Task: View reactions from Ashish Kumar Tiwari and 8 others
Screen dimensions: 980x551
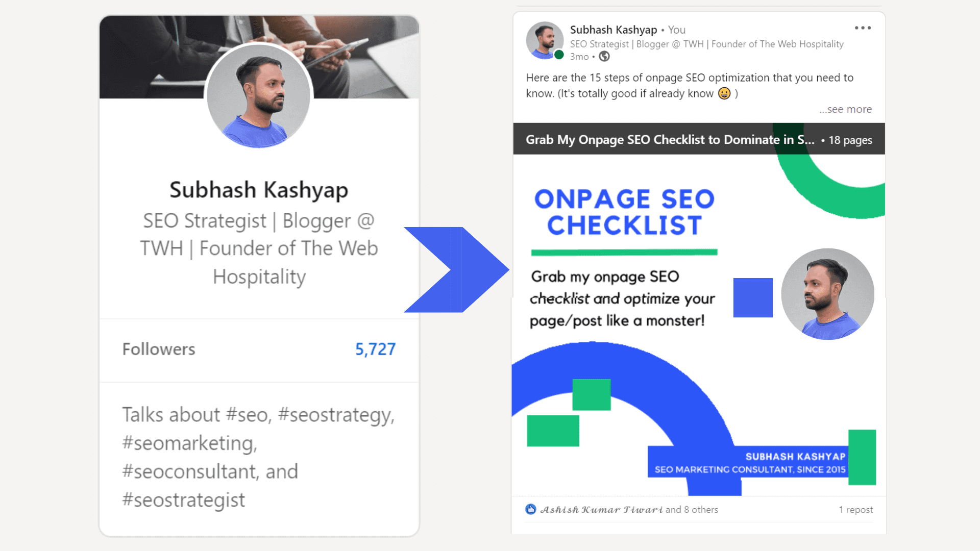Action: pyautogui.click(x=629, y=509)
